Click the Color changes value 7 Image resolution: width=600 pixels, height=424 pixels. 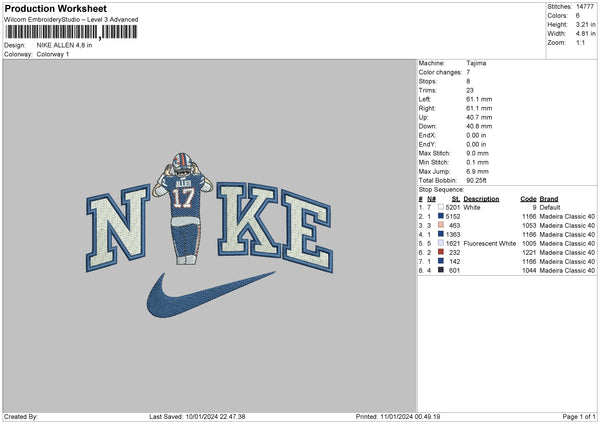(x=468, y=72)
